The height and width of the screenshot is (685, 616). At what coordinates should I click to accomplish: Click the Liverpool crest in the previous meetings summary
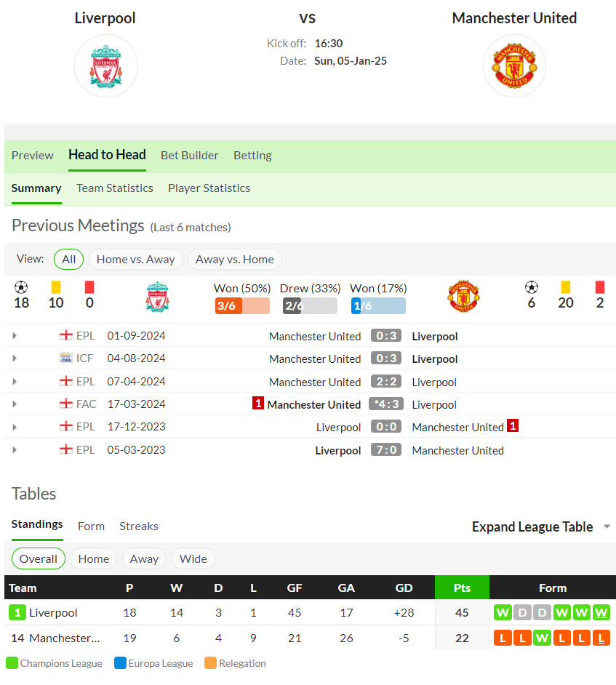157,297
